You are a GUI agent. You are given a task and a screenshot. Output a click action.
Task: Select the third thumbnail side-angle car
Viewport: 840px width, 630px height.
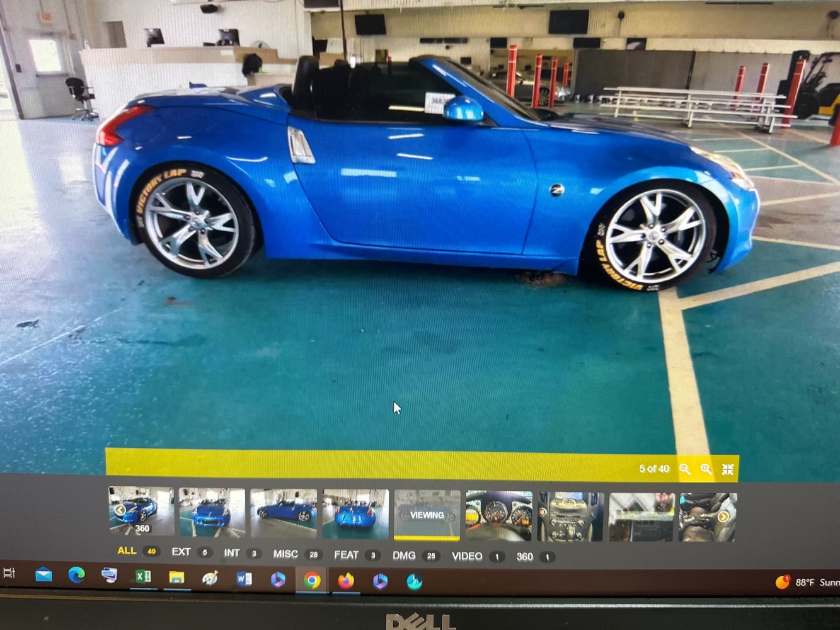[x=284, y=513]
